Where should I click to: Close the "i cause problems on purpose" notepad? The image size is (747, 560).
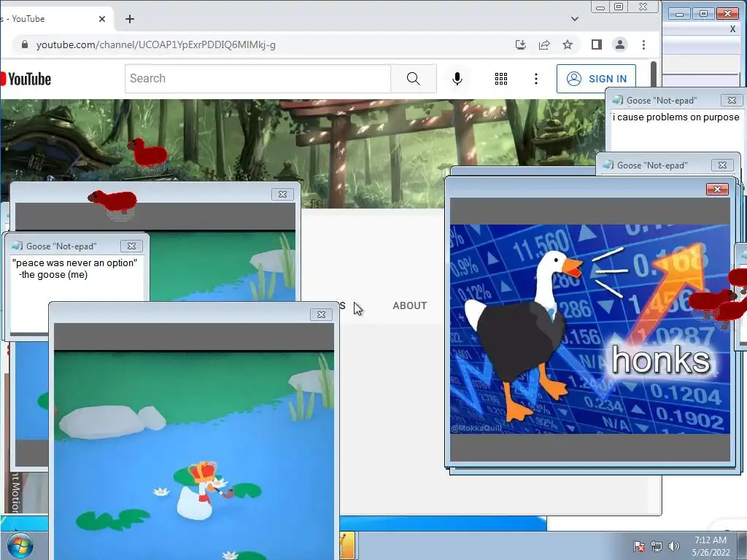point(732,100)
